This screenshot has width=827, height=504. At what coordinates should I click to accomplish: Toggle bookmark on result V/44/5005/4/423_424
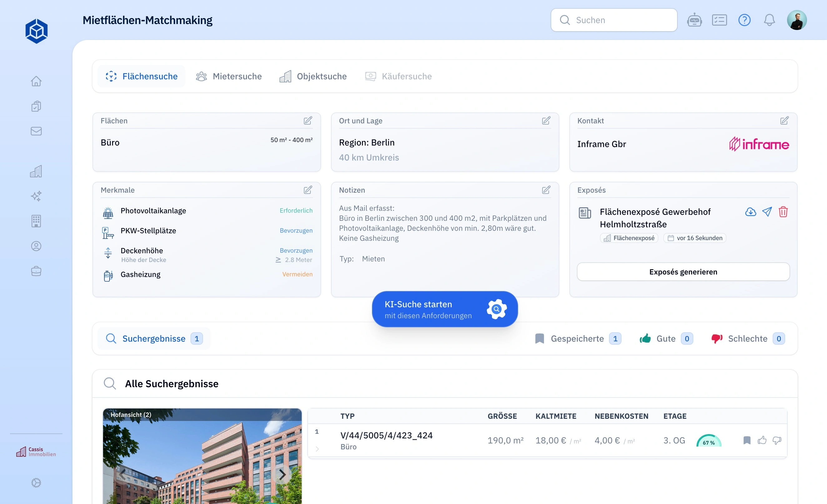[x=747, y=440]
